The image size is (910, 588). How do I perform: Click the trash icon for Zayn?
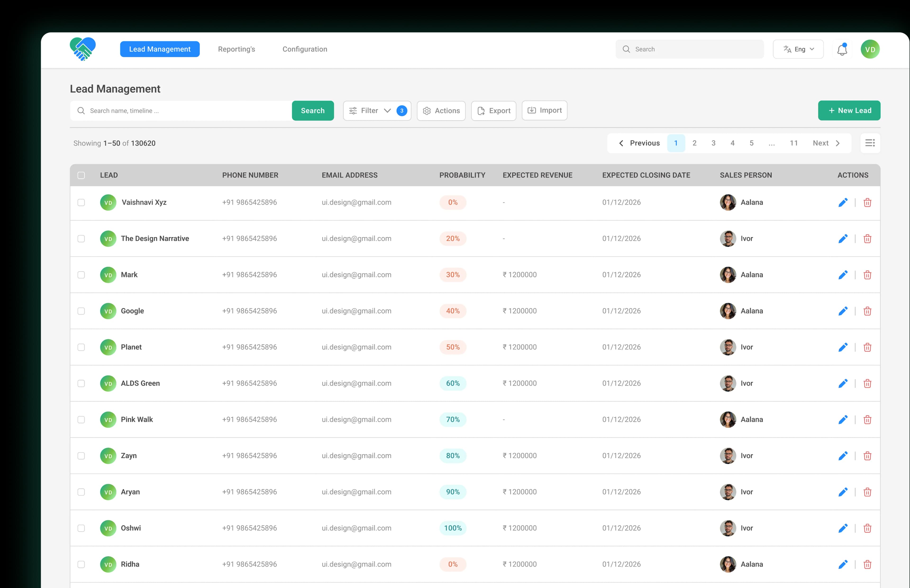(x=867, y=456)
